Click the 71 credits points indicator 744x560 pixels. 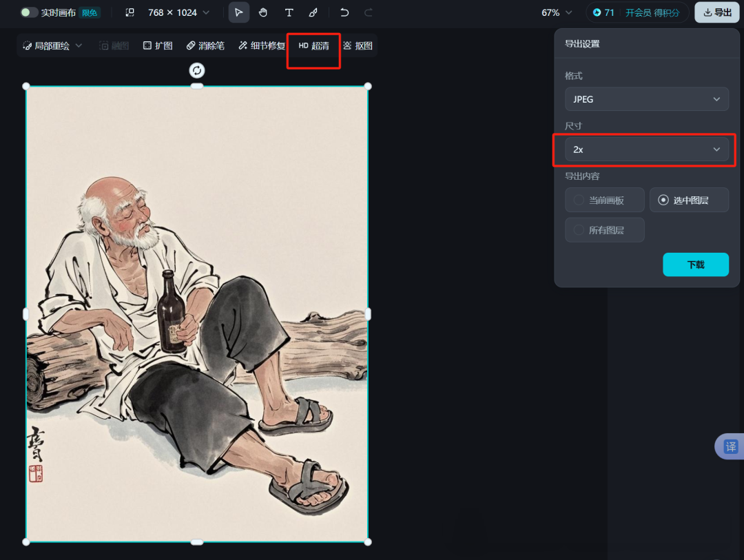[x=604, y=12]
